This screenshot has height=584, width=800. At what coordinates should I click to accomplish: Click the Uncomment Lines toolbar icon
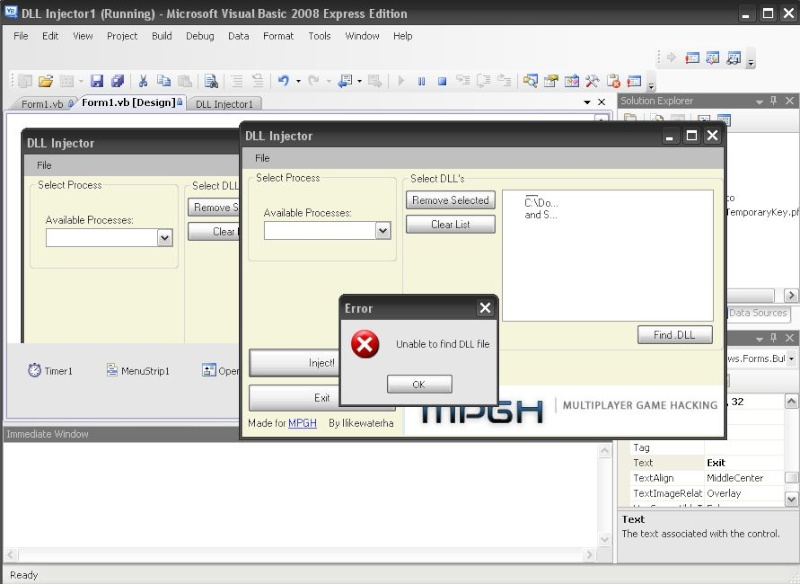[x=258, y=81]
